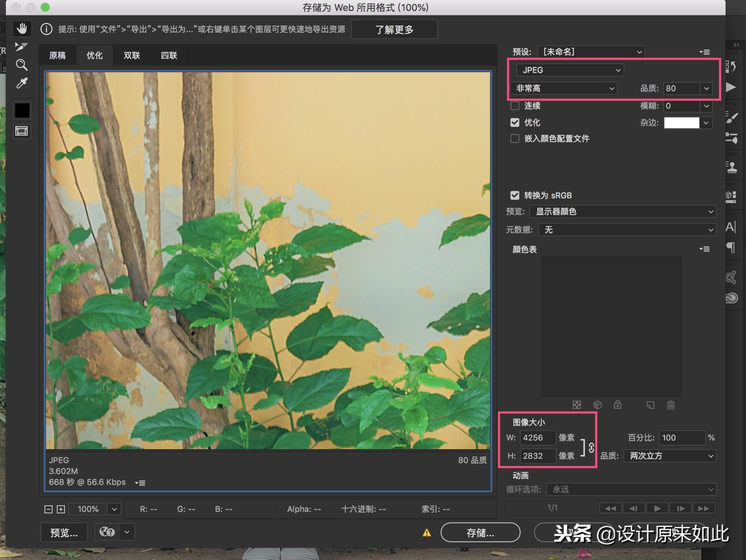The image size is (746, 560).
Task: Select the Slice Select tool
Action: 21,47
